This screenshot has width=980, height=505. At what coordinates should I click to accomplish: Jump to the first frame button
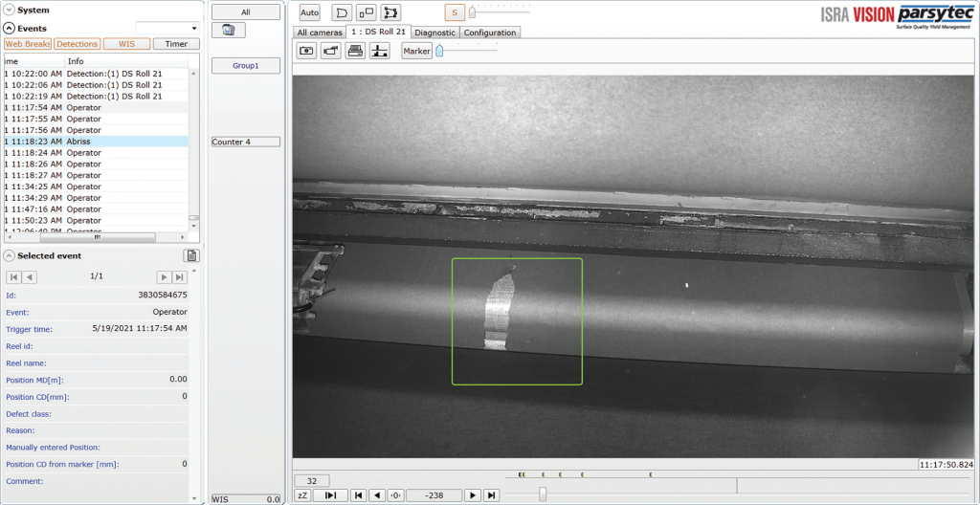358,494
